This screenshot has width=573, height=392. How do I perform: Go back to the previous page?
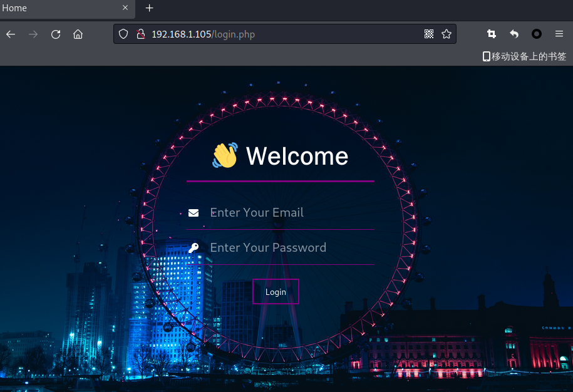pyautogui.click(x=11, y=34)
